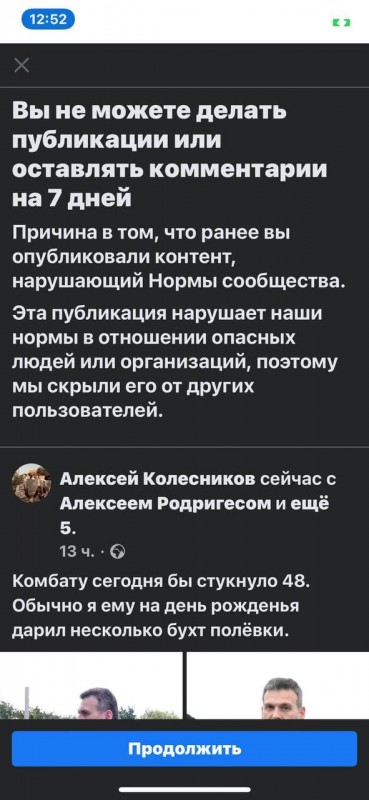Tap the globe public-audience icon

118,552
